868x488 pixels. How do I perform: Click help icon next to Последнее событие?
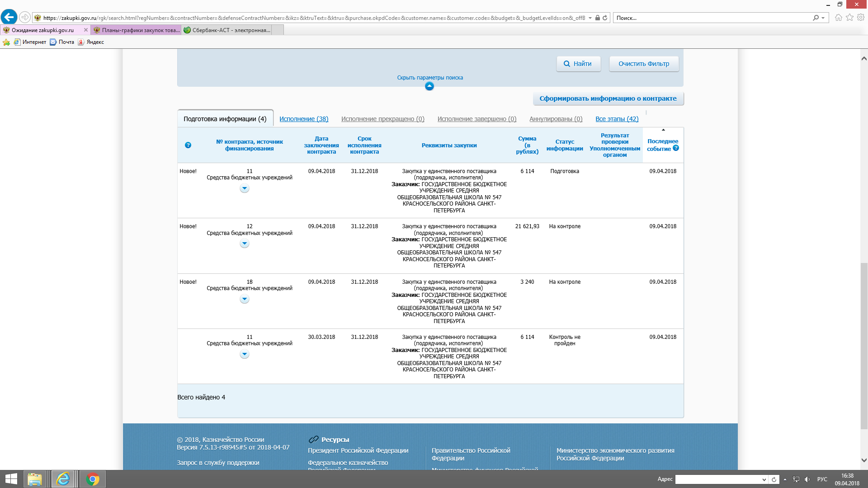click(x=676, y=148)
